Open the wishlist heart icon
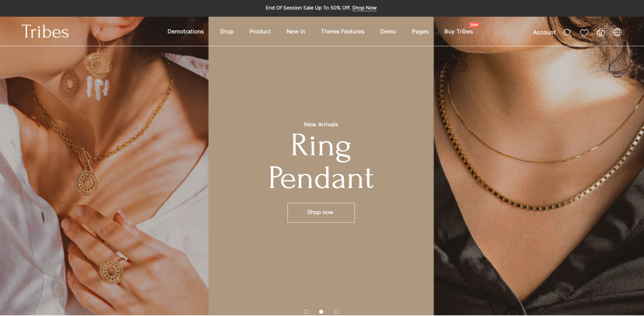The image size is (644, 316). pyautogui.click(x=584, y=33)
